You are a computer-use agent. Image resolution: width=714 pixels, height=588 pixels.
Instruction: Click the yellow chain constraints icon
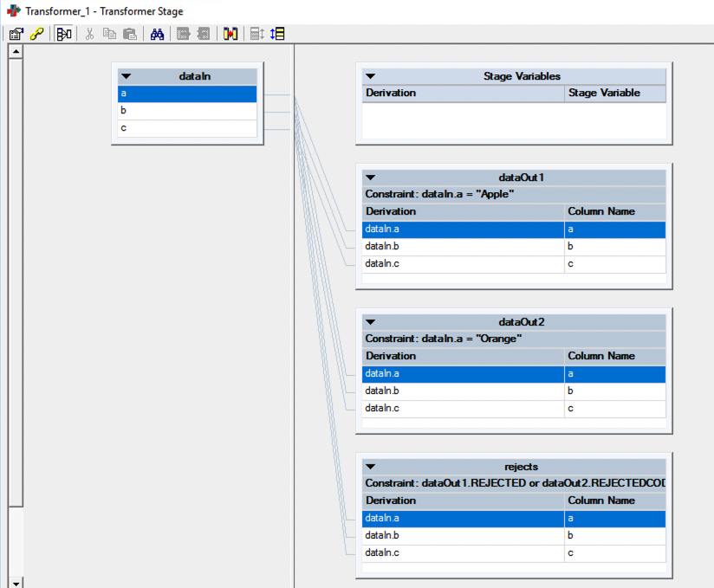click(x=36, y=34)
